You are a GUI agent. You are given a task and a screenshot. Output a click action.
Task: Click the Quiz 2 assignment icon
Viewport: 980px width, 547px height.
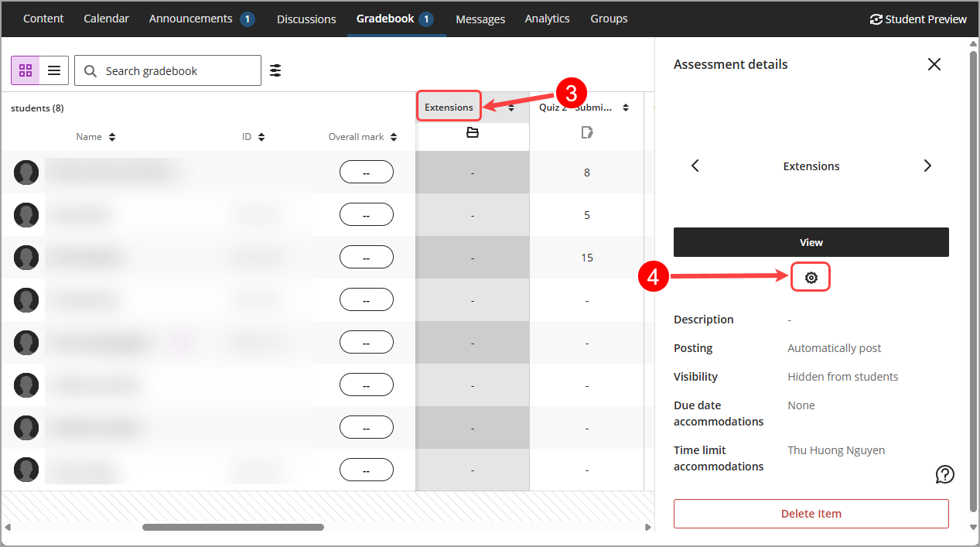click(x=587, y=133)
